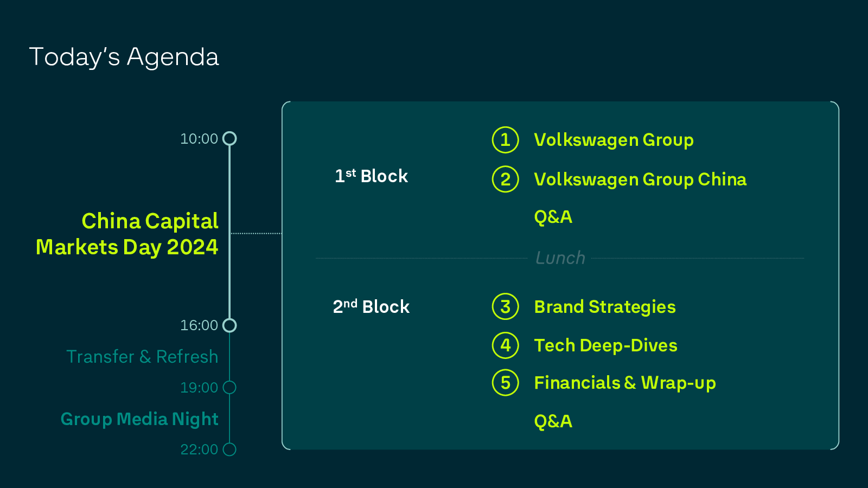
Task: Open the Volkswagen Group China item
Action: click(x=640, y=179)
